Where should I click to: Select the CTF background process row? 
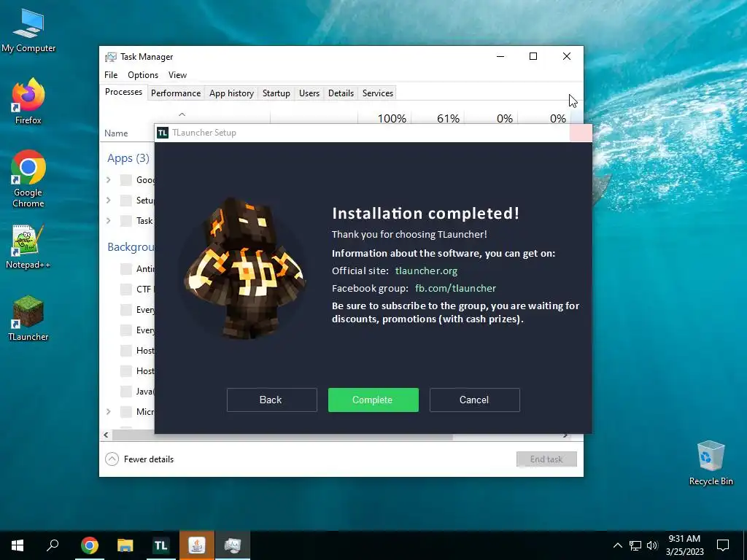128,289
